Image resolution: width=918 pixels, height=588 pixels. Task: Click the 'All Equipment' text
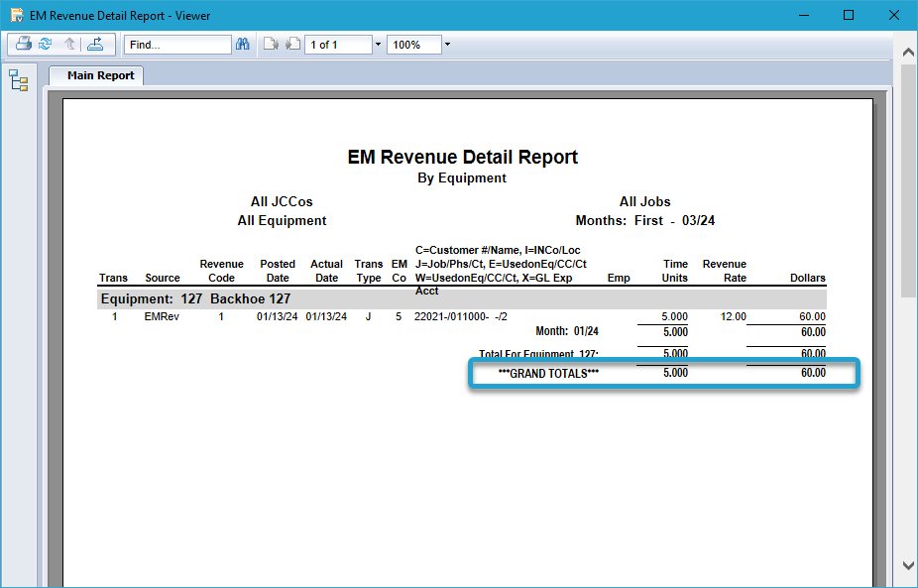282,221
